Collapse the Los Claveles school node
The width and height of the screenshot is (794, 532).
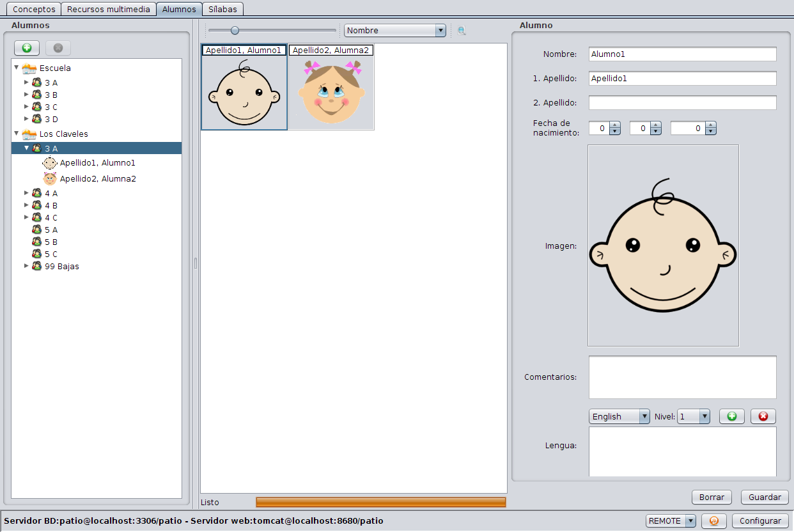pyautogui.click(x=17, y=133)
